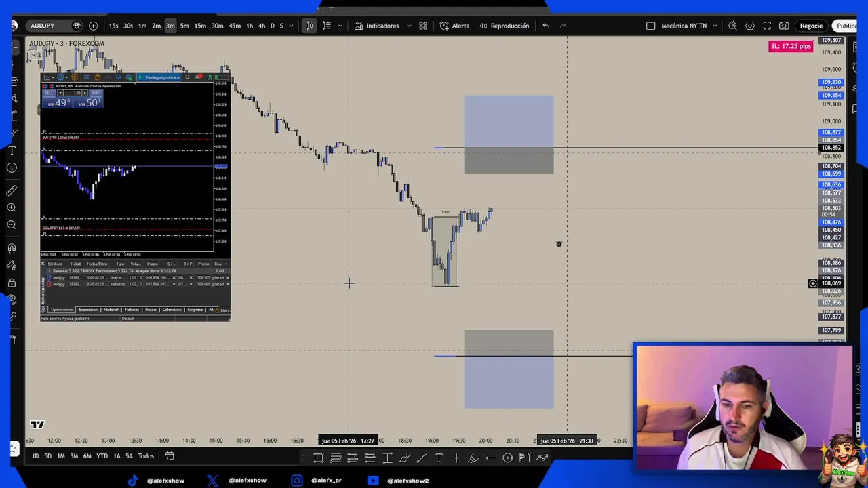Select the 1h timeframe

250,26
